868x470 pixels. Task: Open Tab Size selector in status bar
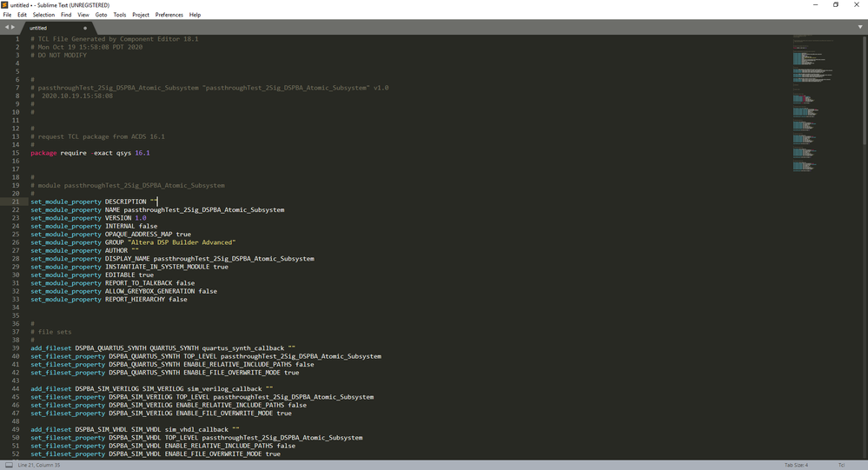796,465
